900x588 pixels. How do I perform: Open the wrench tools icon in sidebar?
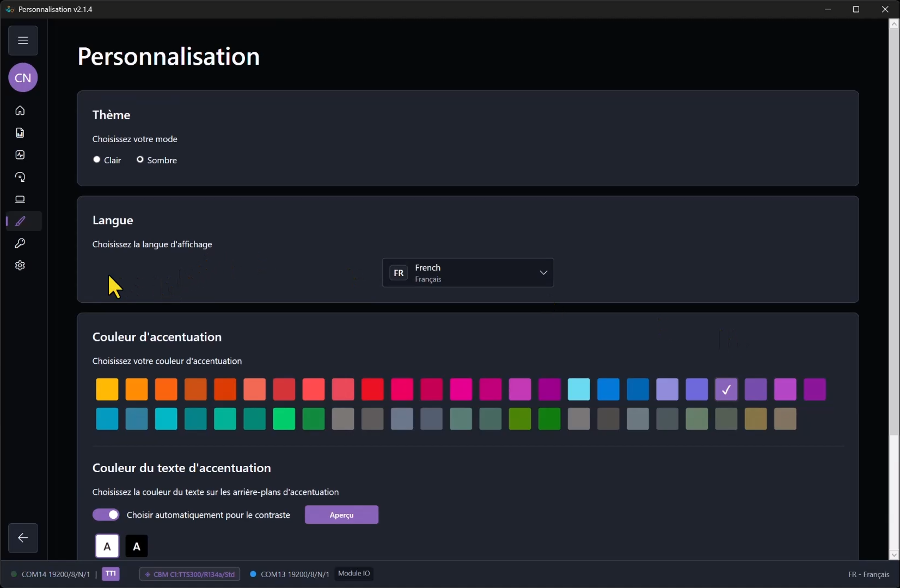pyautogui.click(x=20, y=243)
